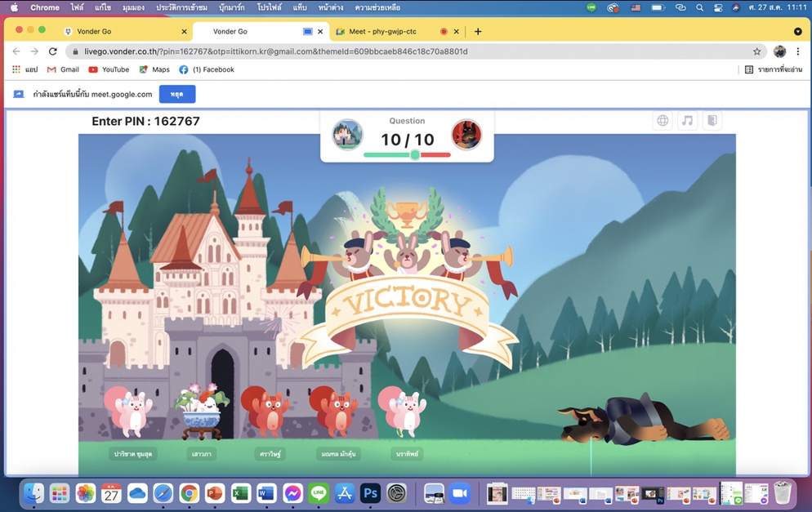The width and height of the screenshot is (812, 512).
Task: Open the language globe icon in Vonder Go
Action: [x=663, y=121]
